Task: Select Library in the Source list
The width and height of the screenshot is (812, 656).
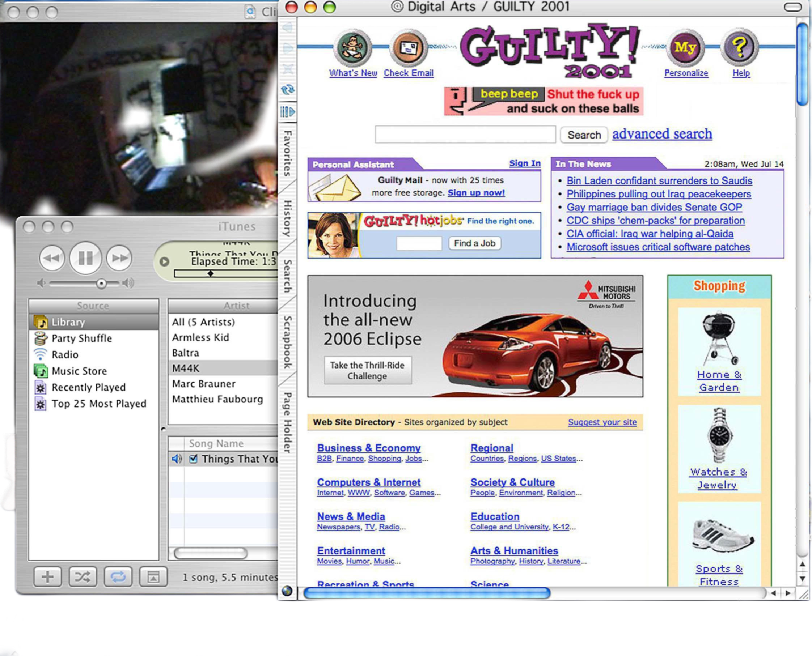Action: tap(94, 322)
